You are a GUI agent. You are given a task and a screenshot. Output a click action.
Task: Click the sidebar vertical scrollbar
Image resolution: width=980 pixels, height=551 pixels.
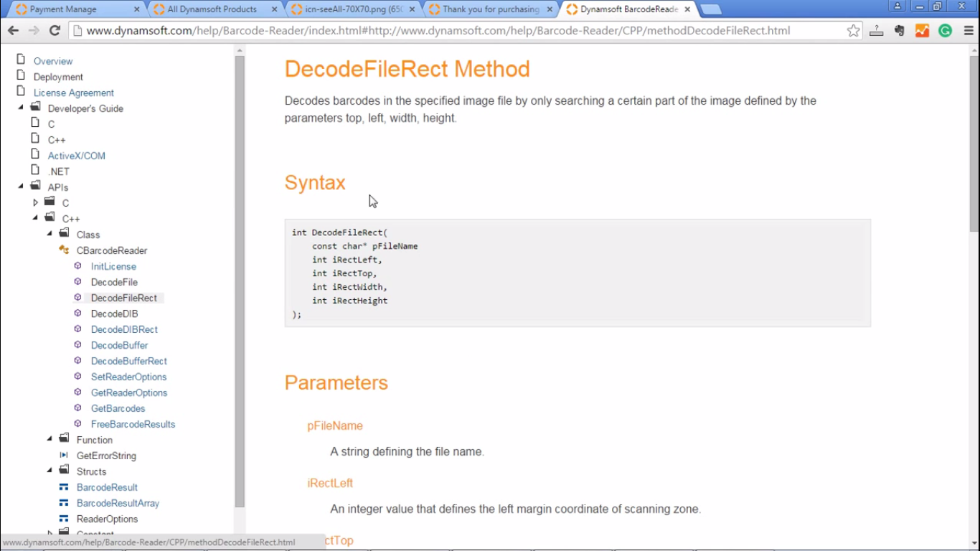point(240,281)
